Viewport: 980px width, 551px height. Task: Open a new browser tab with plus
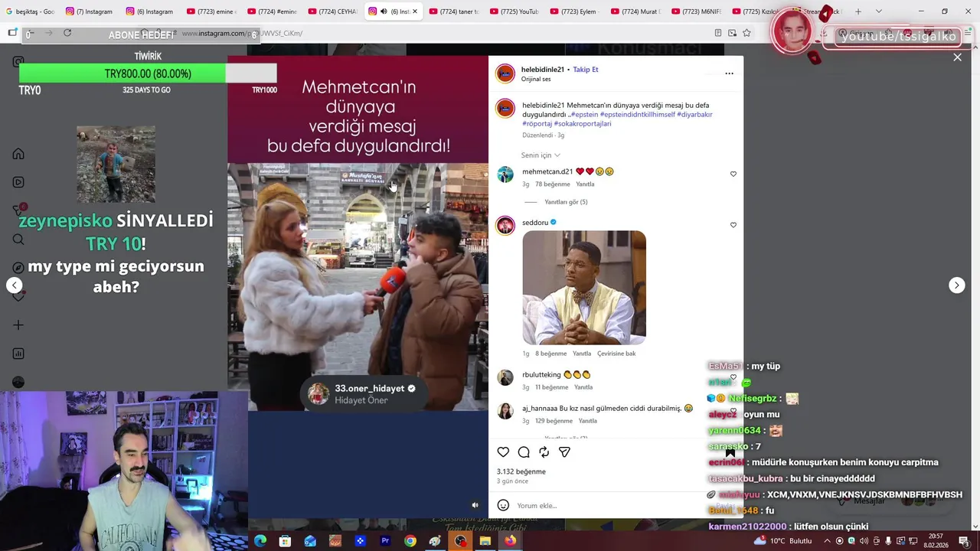click(858, 11)
